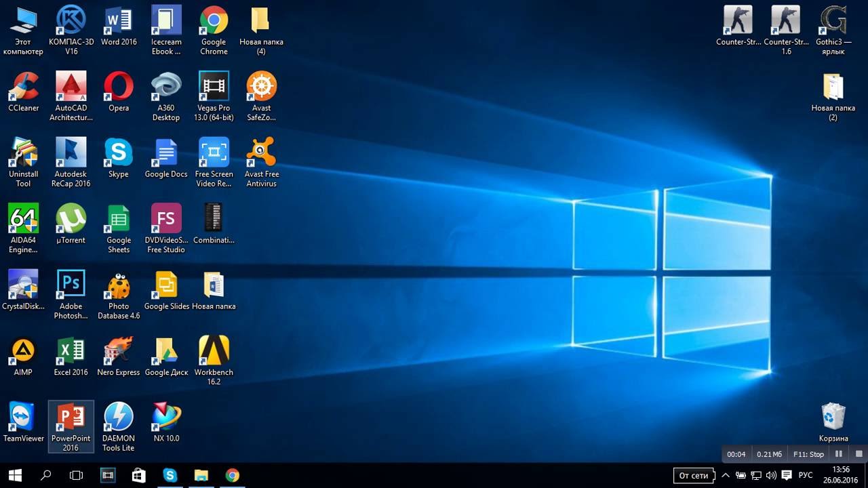Select the Combinati... desktop icon
The height and width of the screenshot is (488, 868).
click(x=214, y=224)
